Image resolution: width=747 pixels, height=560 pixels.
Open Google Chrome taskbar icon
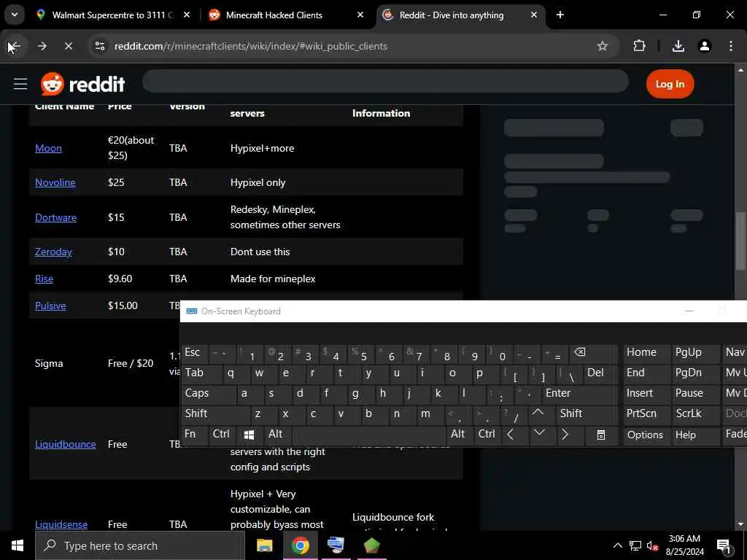click(x=300, y=545)
